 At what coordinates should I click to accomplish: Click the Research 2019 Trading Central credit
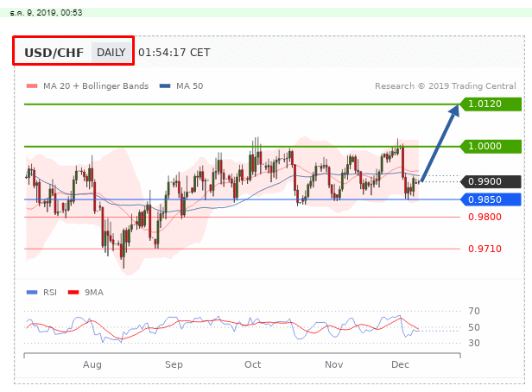pyautogui.click(x=446, y=86)
